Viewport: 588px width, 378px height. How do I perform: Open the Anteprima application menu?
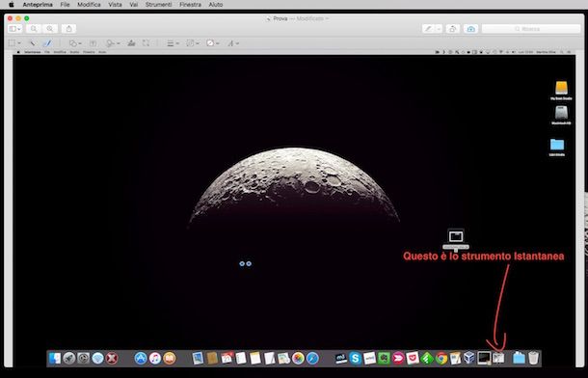(38, 5)
